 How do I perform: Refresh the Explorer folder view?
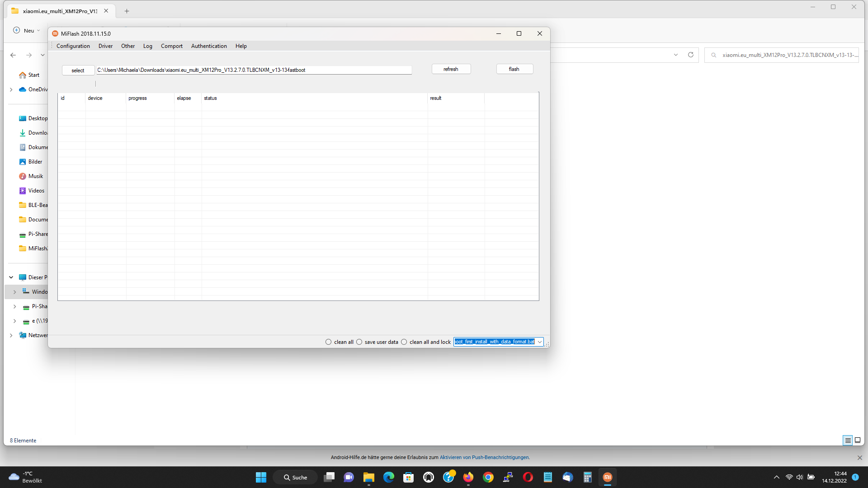click(691, 55)
